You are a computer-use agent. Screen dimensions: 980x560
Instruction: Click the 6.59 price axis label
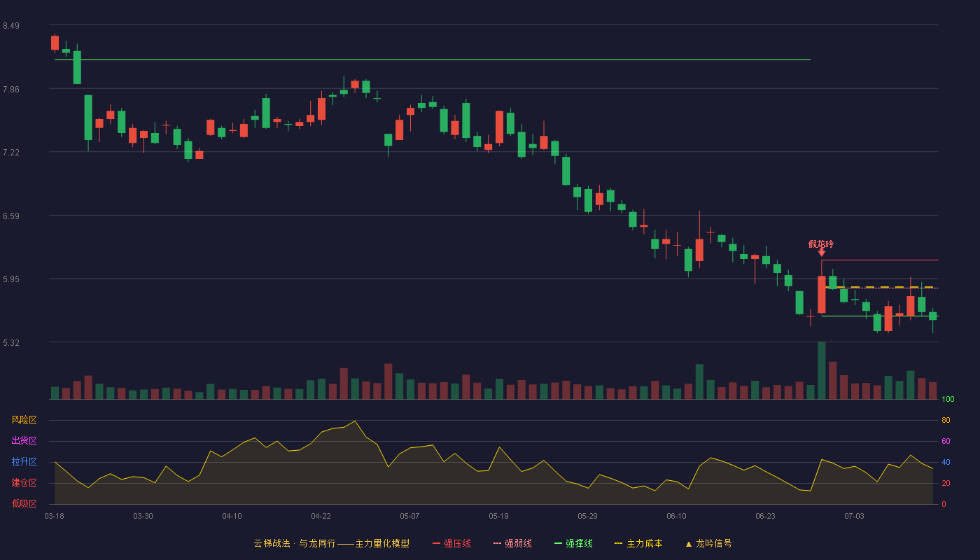(x=10, y=216)
